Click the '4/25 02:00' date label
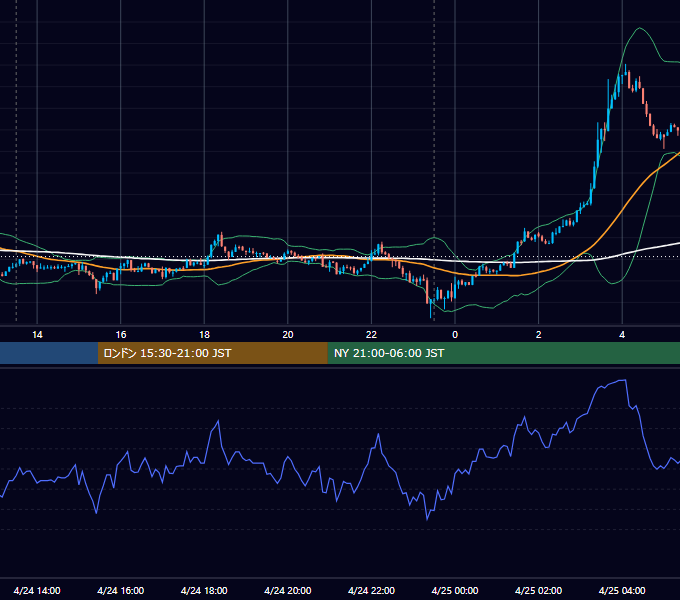The width and height of the screenshot is (680, 600). click(x=538, y=590)
